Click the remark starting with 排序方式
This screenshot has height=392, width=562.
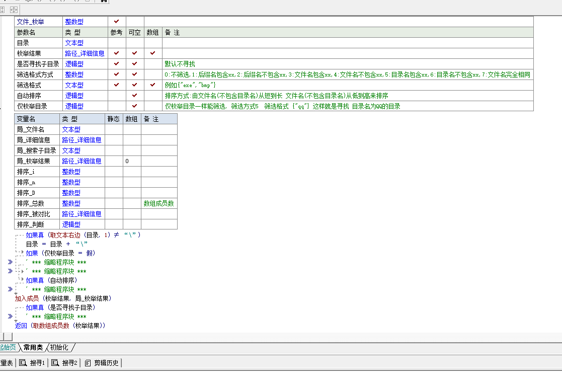pos(276,96)
